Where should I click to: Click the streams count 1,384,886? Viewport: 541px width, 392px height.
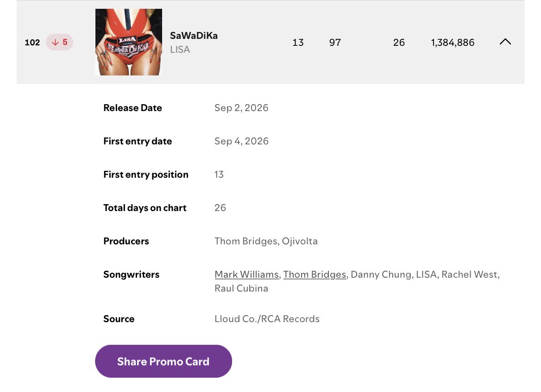click(x=453, y=43)
